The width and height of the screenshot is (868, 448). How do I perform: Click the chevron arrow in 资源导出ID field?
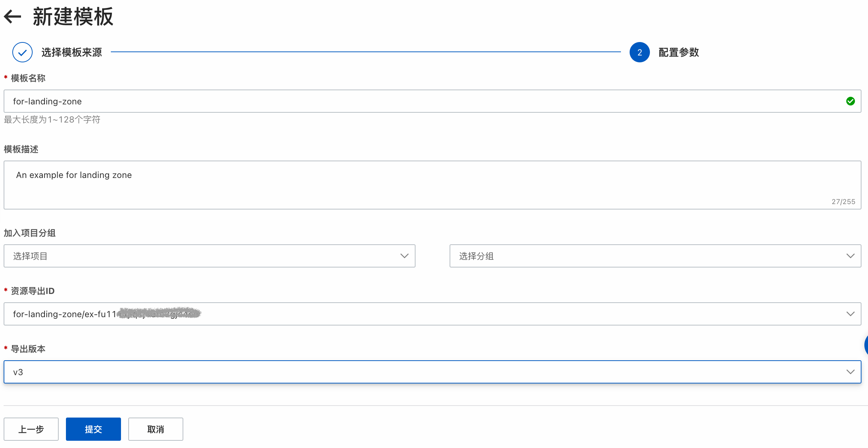click(x=850, y=314)
